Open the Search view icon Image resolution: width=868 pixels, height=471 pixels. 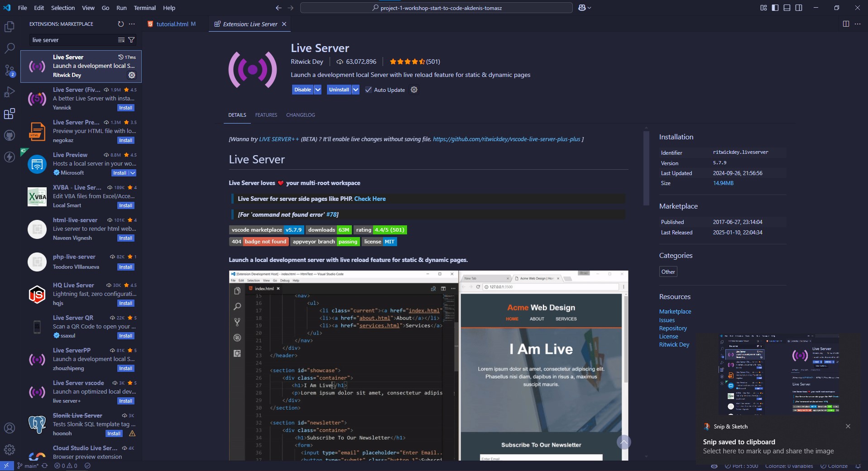click(x=9, y=48)
